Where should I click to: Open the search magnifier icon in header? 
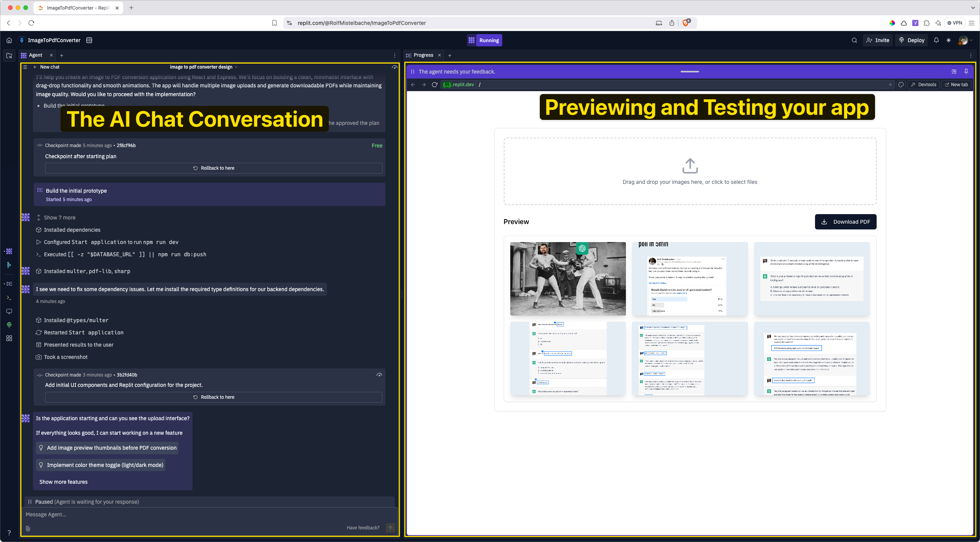854,40
